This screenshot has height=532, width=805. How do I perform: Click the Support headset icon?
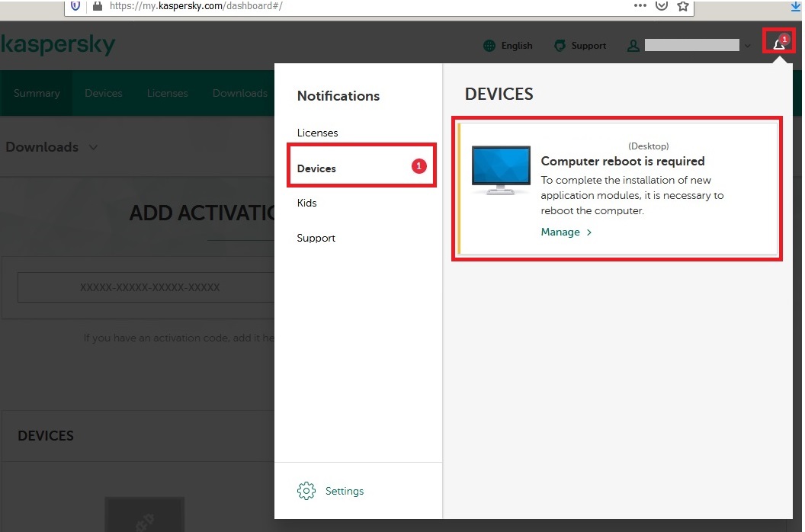click(560, 46)
